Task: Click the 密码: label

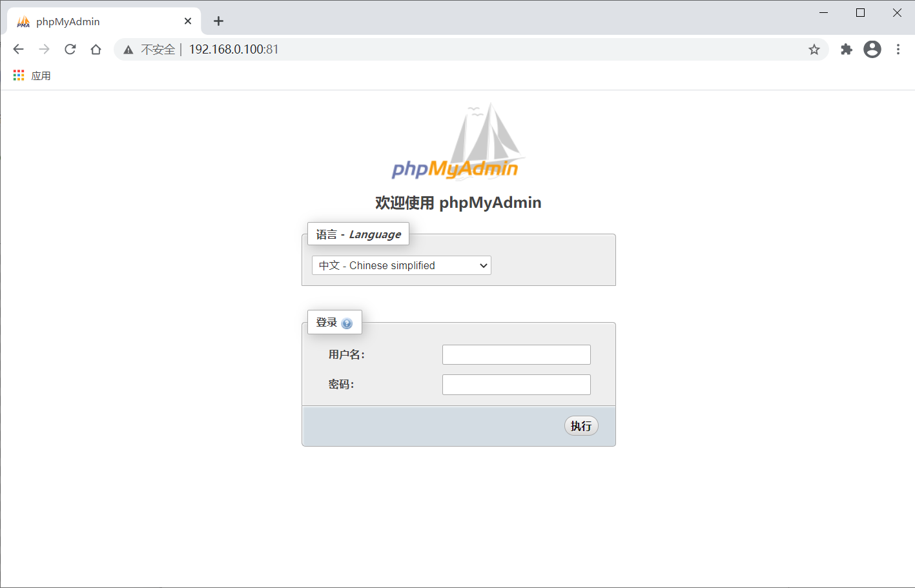Action: (341, 385)
